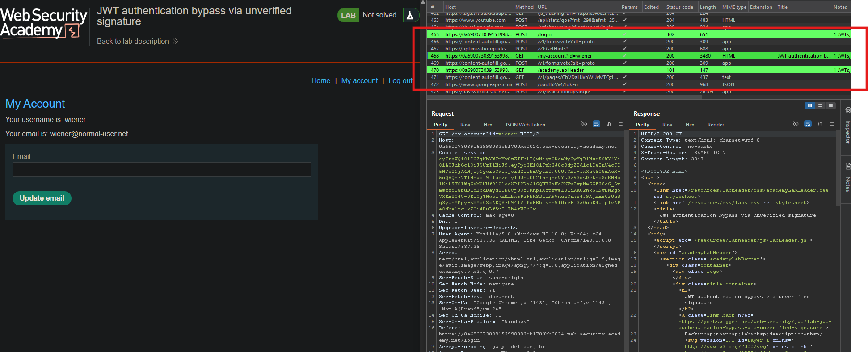Select history row 463 www.youtube.com
This screenshot has width=868, height=352.
[639, 20]
